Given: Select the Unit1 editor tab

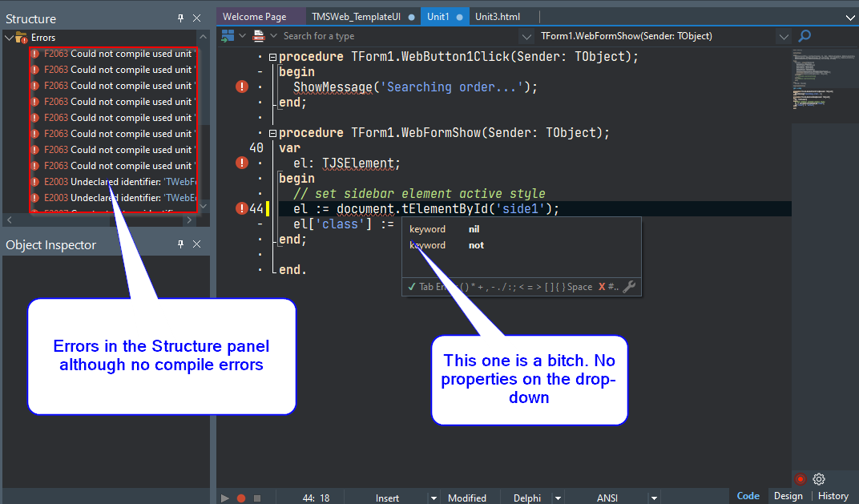Looking at the screenshot, I should click(444, 17).
